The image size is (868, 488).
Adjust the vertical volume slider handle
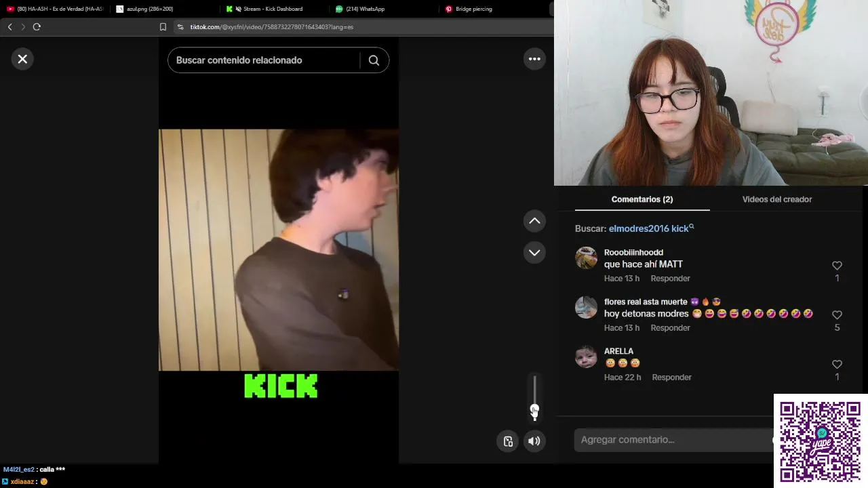(x=534, y=410)
